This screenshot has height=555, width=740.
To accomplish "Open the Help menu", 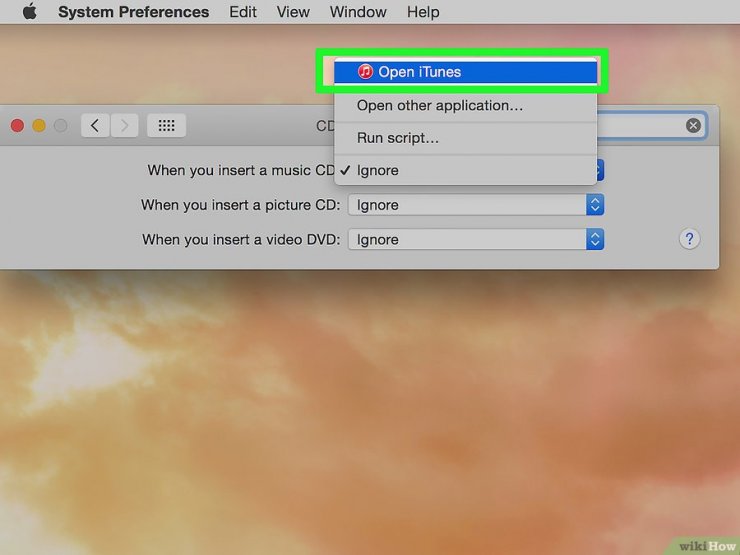I will (x=423, y=12).
